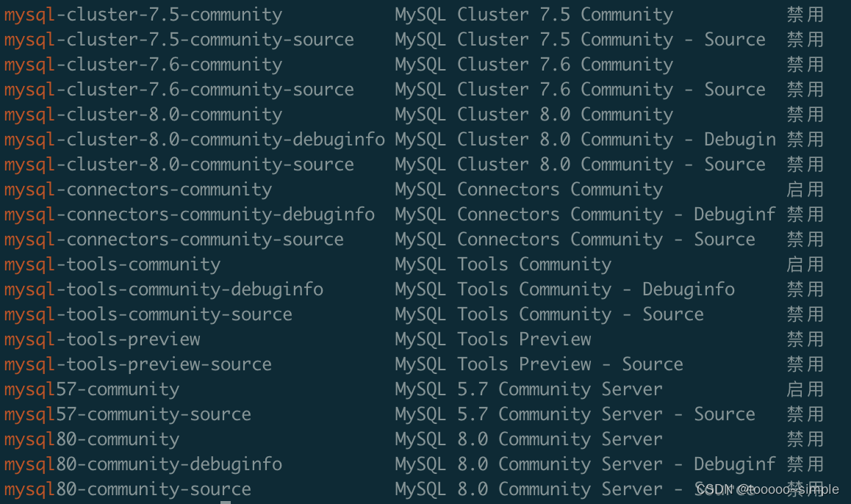Click the name 'MySQL Tools Preview' without Source
Viewport: 851px width, 504px height.
tap(493, 339)
